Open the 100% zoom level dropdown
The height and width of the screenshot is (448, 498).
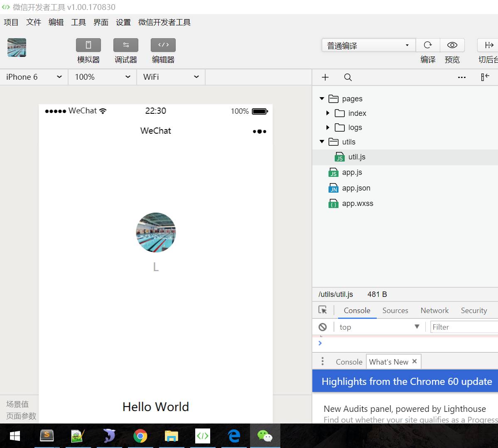(x=102, y=77)
